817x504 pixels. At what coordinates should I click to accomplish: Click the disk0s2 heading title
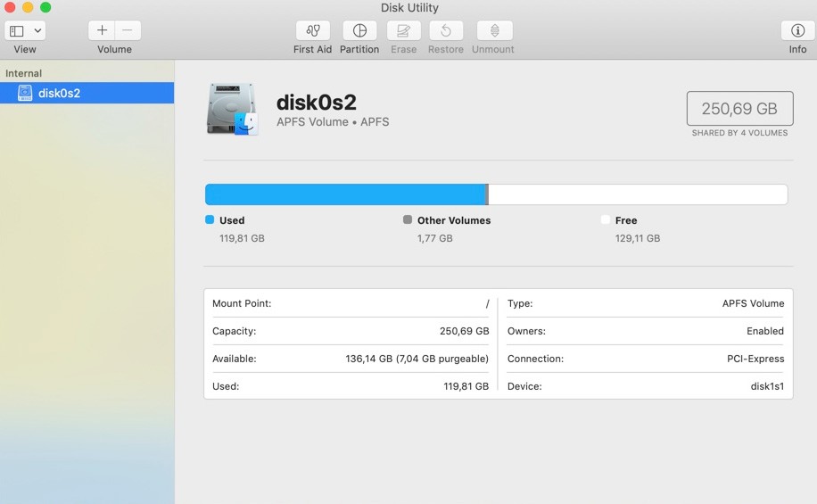pyautogui.click(x=317, y=103)
